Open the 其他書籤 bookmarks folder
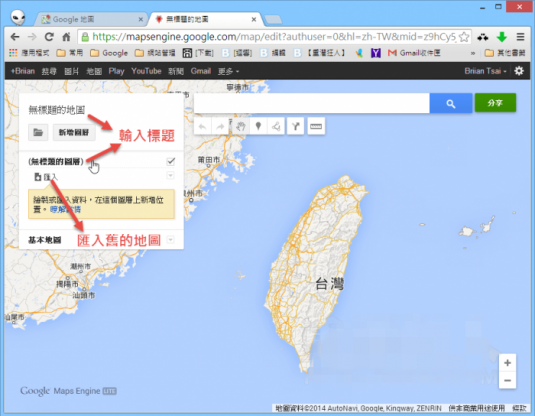 (x=505, y=53)
